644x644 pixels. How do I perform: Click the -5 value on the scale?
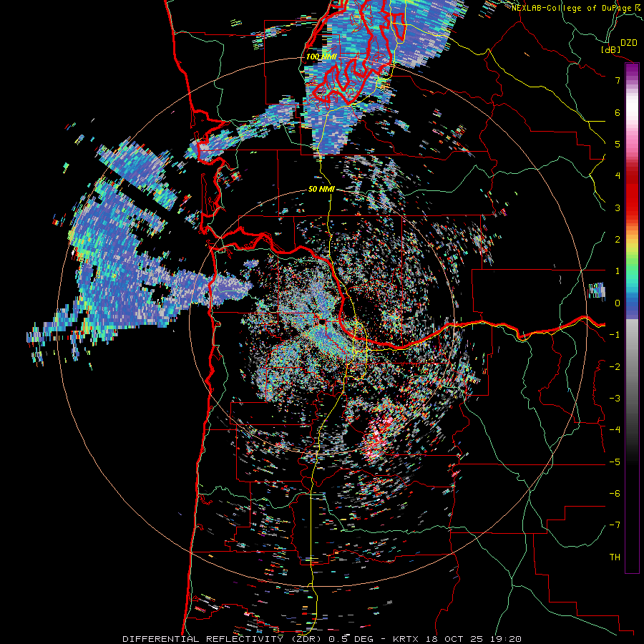[x=615, y=462]
